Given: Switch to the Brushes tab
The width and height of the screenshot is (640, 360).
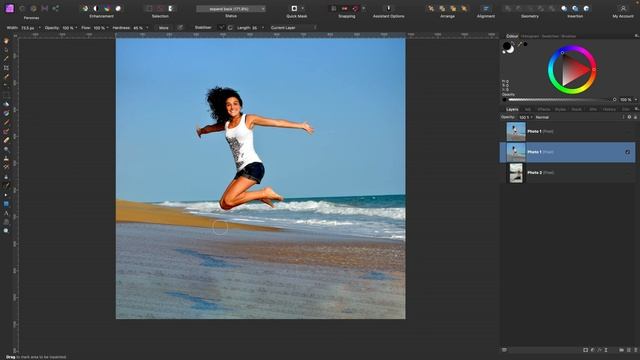Looking at the screenshot, I should point(568,36).
